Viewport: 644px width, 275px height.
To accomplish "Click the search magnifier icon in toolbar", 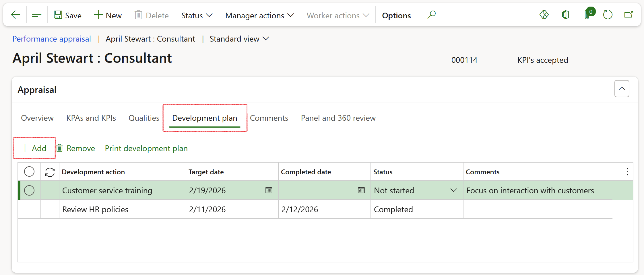I will 431,15.
